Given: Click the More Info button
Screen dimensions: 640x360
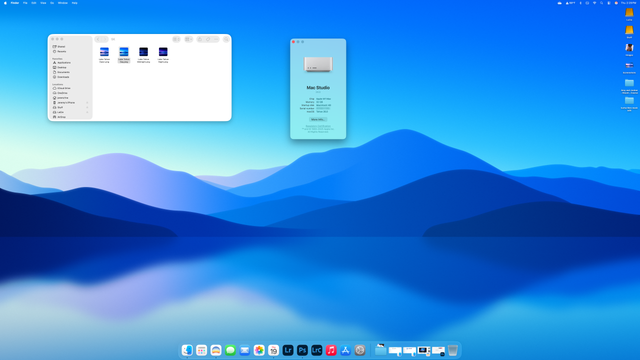Looking at the screenshot, I should pos(318,119).
